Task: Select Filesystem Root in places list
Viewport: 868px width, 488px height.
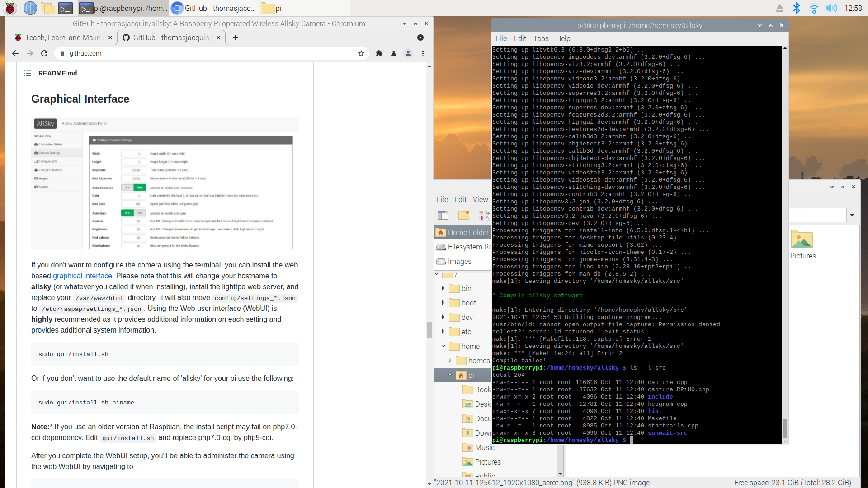Action: click(462, 247)
